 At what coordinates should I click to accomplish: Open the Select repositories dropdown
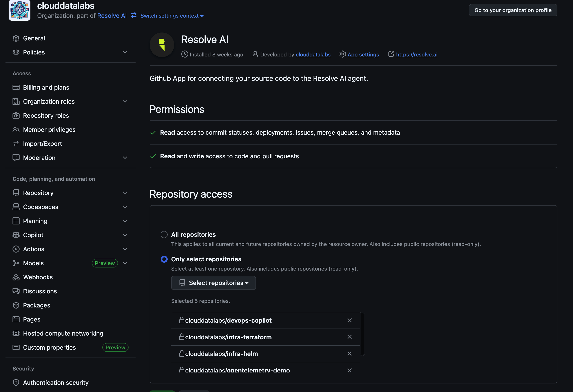(214, 283)
